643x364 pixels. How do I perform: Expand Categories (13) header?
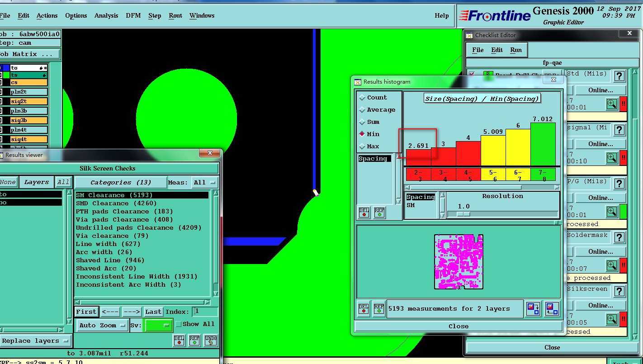click(120, 183)
